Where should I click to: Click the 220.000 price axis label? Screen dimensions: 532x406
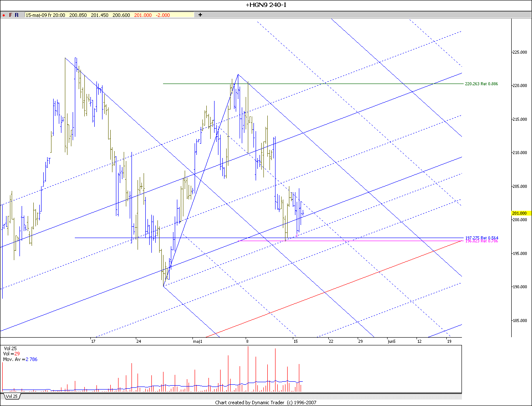[519, 86]
